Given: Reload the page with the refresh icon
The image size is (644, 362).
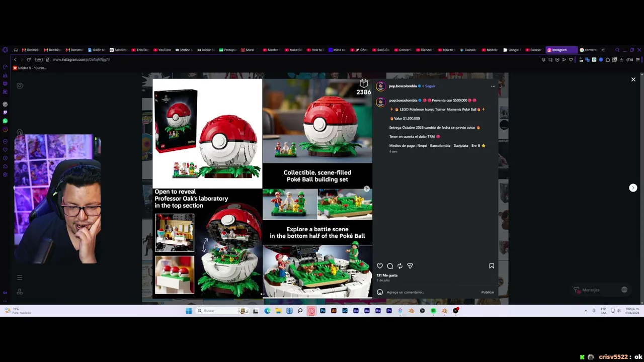Looking at the screenshot, I should [x=29, y=60].
